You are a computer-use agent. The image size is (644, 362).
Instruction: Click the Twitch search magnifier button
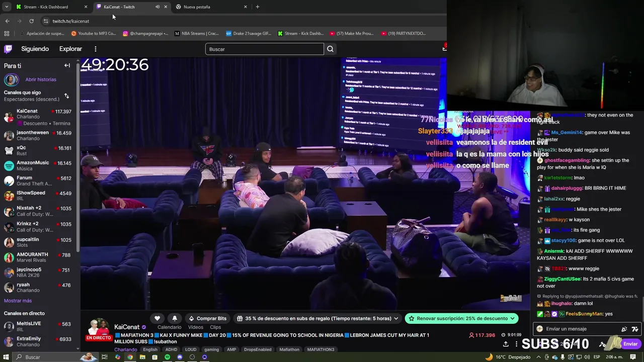330,49
